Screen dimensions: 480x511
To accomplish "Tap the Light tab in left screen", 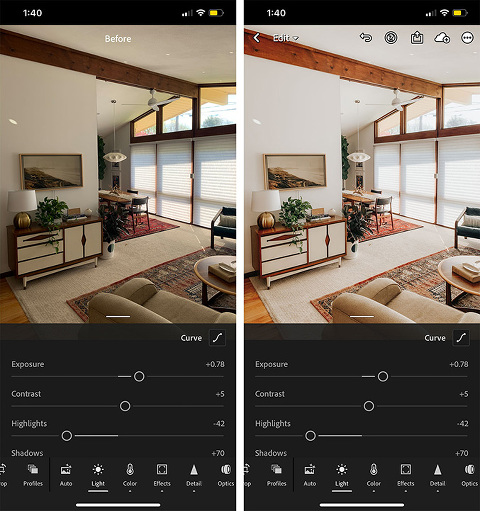I will tap(98, 475).
